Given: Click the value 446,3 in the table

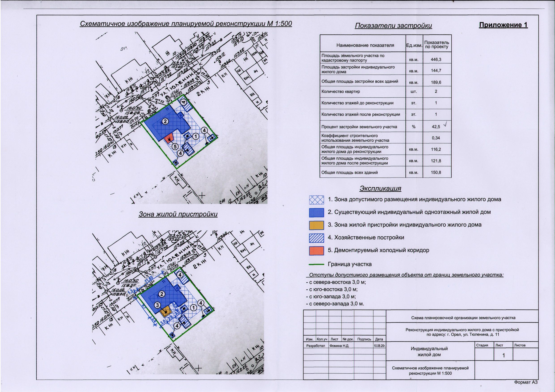Looking at the screenshot, I should point(436,59).
